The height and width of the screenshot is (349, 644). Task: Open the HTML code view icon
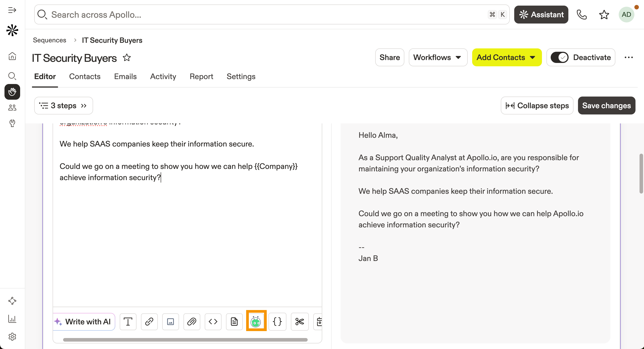point(213,321)
